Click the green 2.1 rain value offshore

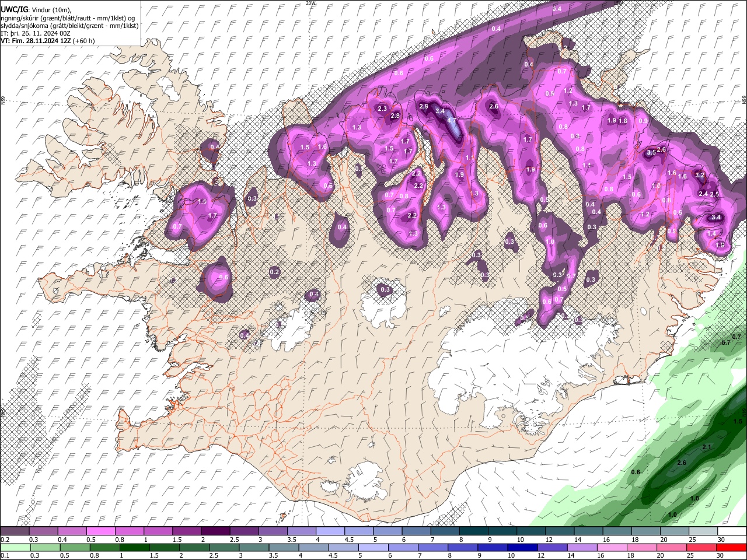click(707, 447)
